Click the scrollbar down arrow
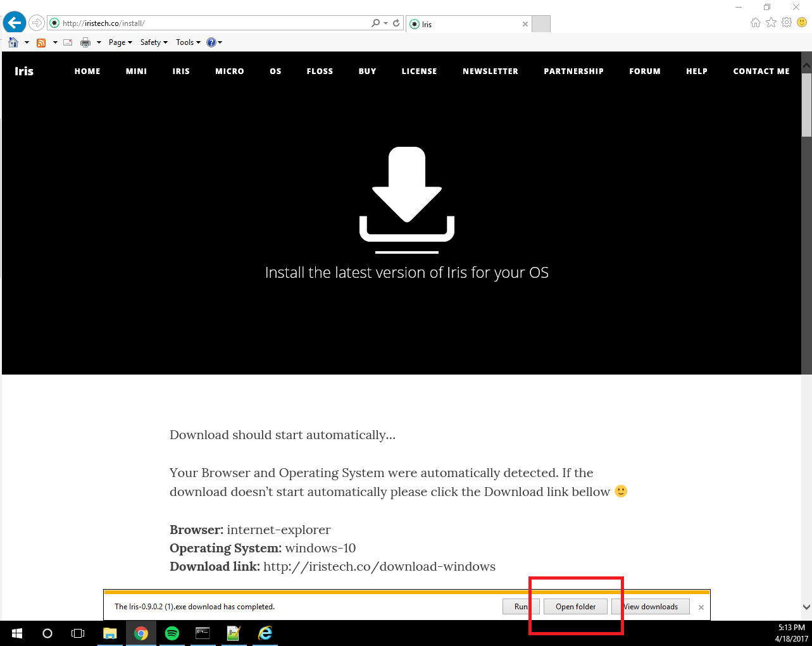Image resolution: width=812 pixels, height=646 pixels. click(806, 607)
